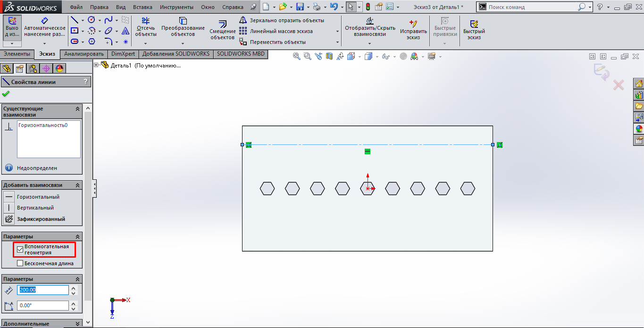644x328 pixels.
Task: Click the line length field 200.00
Action: coord(42,290)
